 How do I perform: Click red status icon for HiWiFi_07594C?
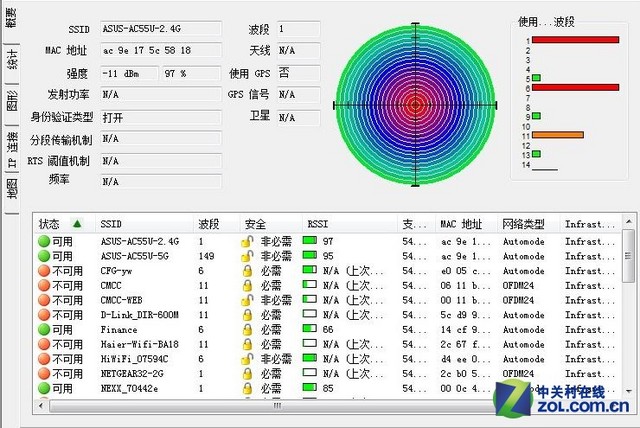coord(44,359)
